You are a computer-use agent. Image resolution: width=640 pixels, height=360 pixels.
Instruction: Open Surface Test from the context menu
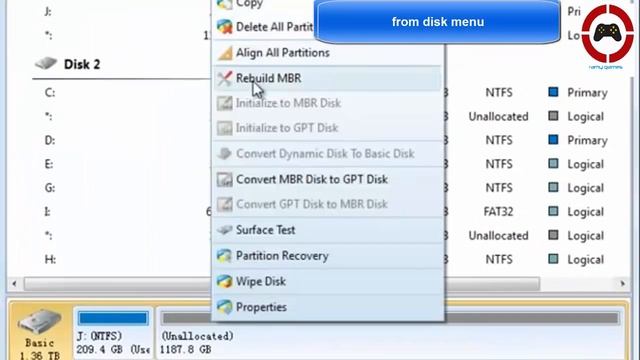pyautogui.click(x=327, y=230)
